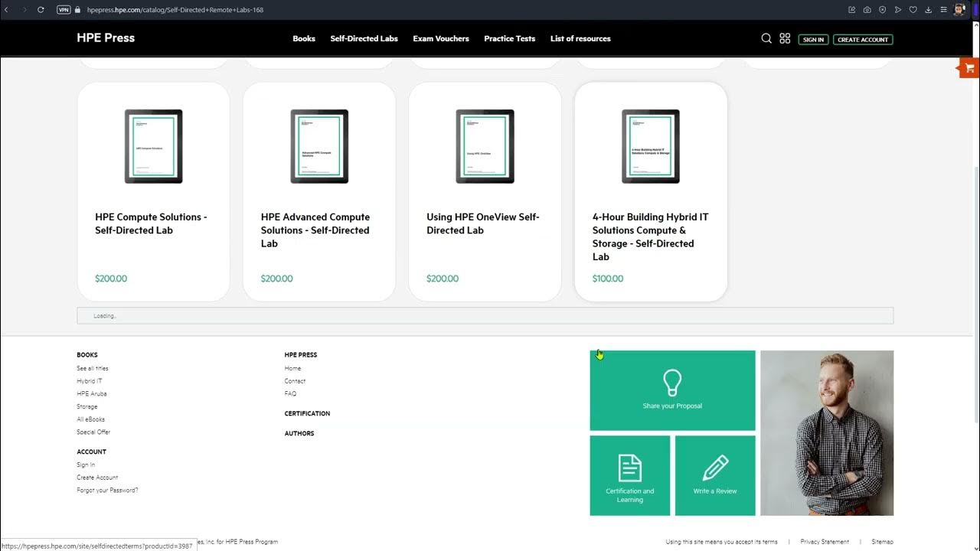Open the Using HPE OneView Self-Directed Lab title

coord(483,223)
